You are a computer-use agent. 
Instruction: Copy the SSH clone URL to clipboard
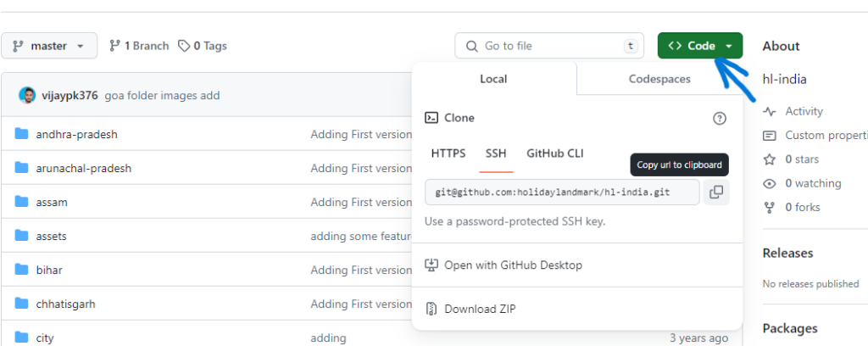(715, 193)
